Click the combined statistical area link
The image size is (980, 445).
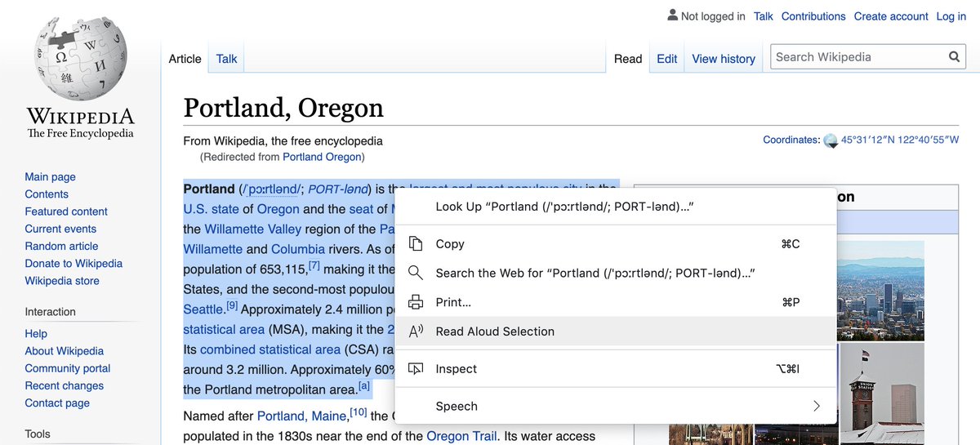coord(270,349)
